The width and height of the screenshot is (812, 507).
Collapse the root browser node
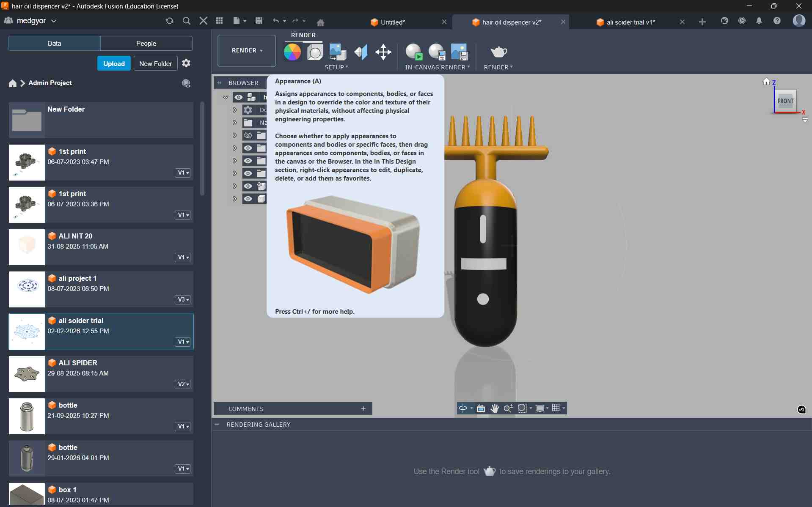(x=226, y=97)
